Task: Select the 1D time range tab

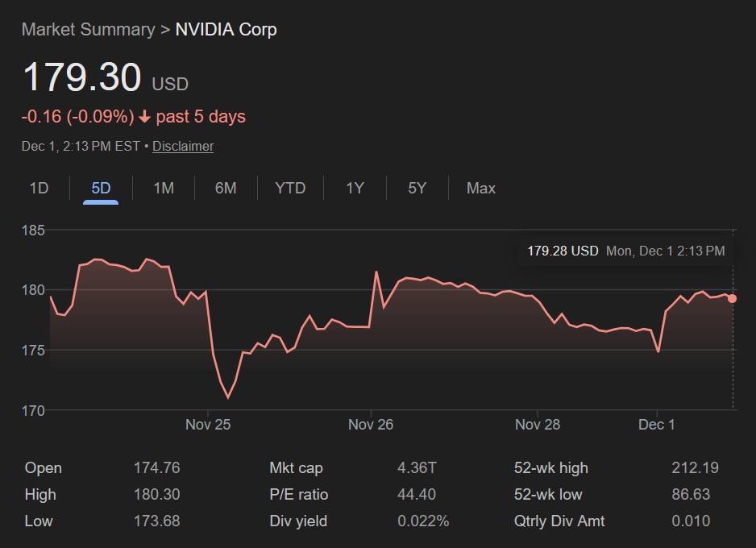Action: click(39, 188)
